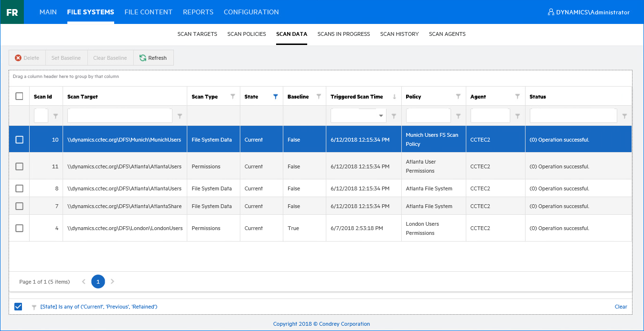Click filter funnel beside Status search box
The image size is (644, 331).
pyautogui.click(x=624, y=116)
